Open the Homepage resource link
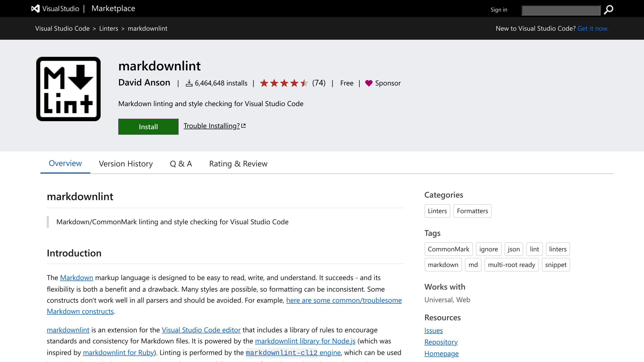This screenshot has width=644, height=362. [x=441, y=353]
